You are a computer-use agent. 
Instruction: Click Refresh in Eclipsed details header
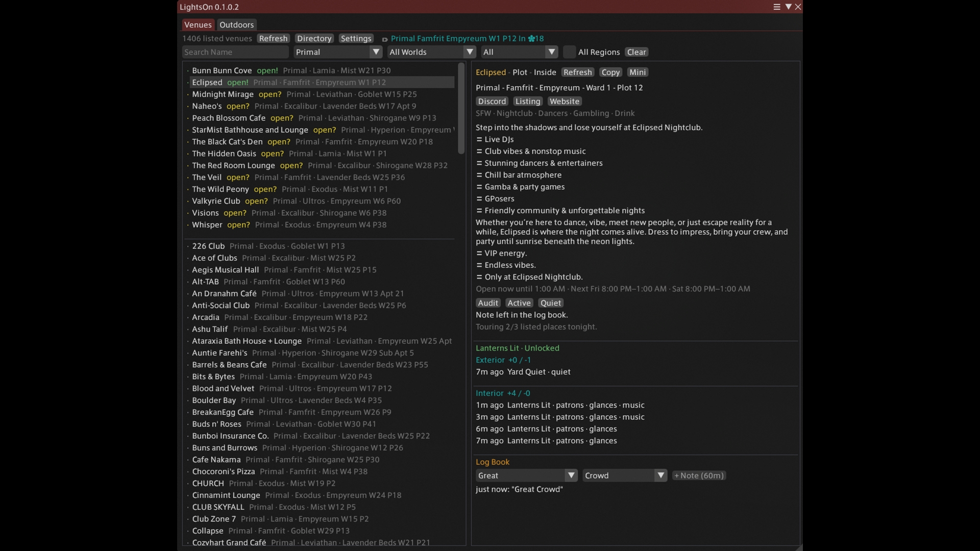pyautogui.click(x=578, y=72)
